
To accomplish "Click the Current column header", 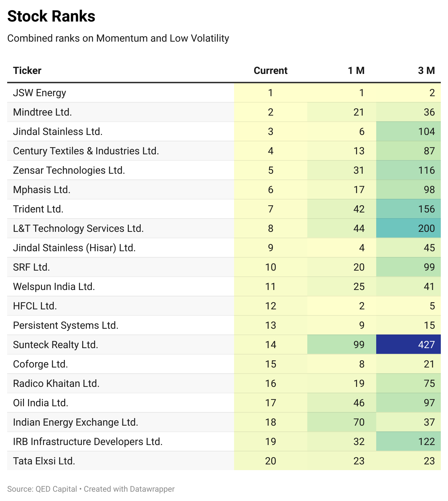I will coord(271,70).
